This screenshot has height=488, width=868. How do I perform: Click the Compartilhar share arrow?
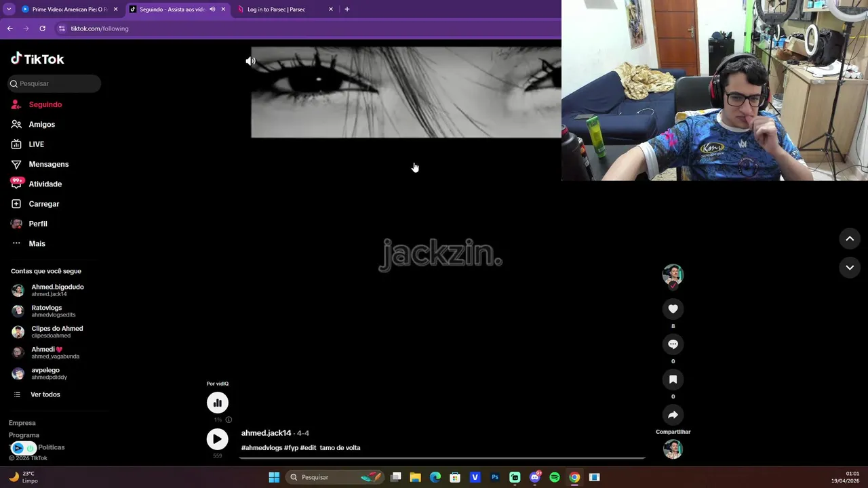[673, 415]
